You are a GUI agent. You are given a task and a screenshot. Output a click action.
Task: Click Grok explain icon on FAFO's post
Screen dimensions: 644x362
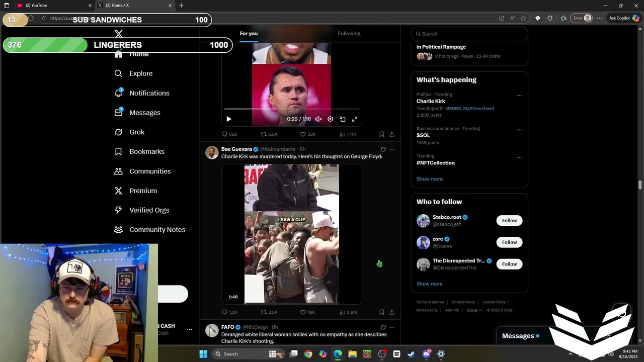[383, 327]
